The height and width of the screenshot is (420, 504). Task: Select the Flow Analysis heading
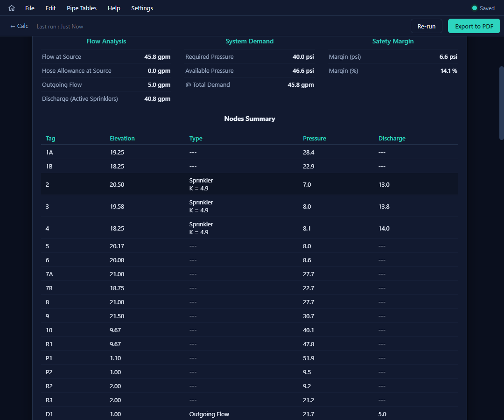point(106,41)
